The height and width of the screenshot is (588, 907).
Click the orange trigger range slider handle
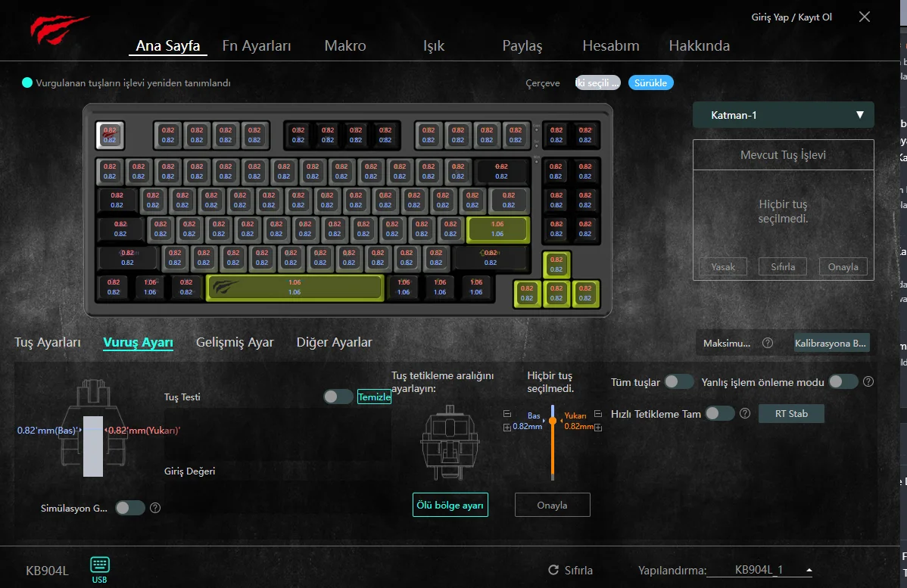[553, 420]
